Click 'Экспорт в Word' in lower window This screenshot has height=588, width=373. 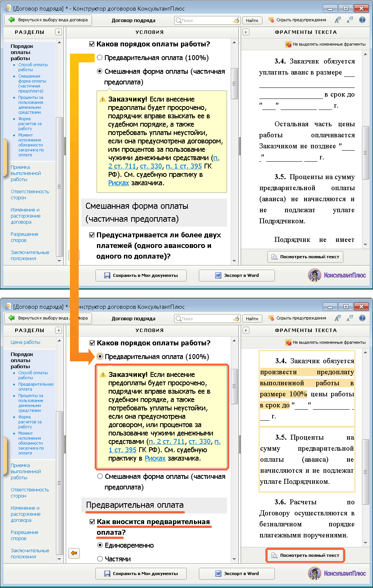237,574
